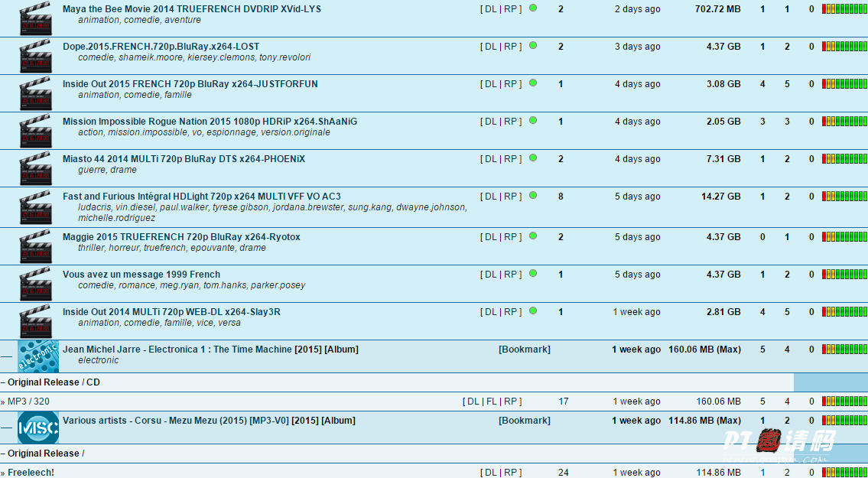The image size is (868, 478).
Task: Use the FL freeleech token on MP3 / 320
Action: [492, 402]
